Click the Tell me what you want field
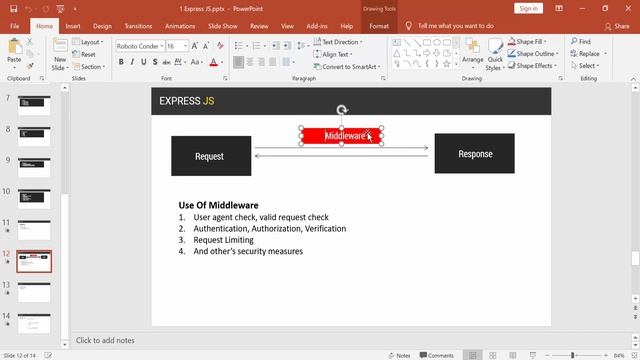This screenshot has width=640, height=360. coord(456,26)
